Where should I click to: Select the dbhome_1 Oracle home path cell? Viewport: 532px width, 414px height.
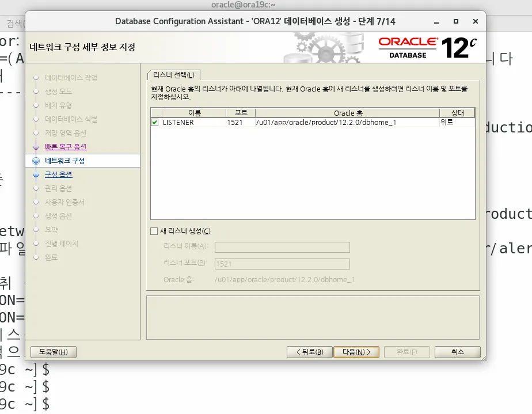pos(348,123)
